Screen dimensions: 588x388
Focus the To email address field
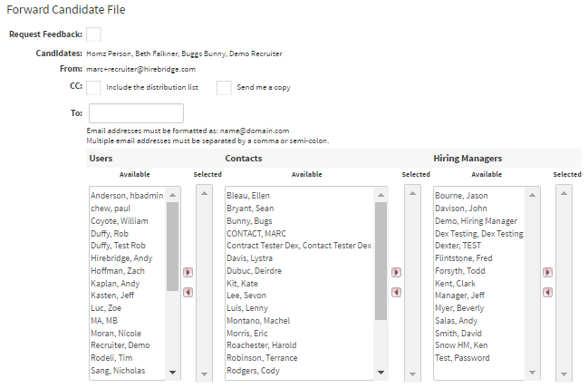136,113
